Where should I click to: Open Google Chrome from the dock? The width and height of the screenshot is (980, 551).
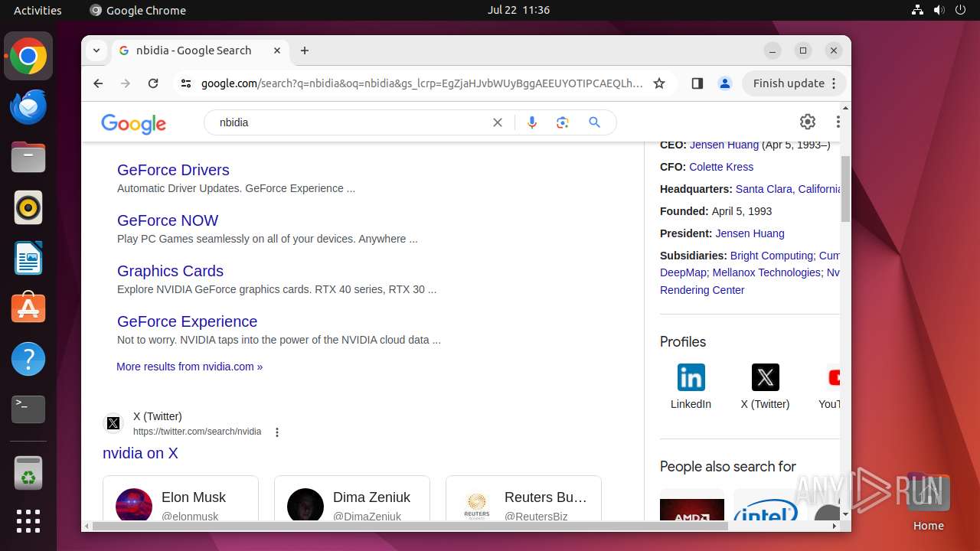click(28, 57)
